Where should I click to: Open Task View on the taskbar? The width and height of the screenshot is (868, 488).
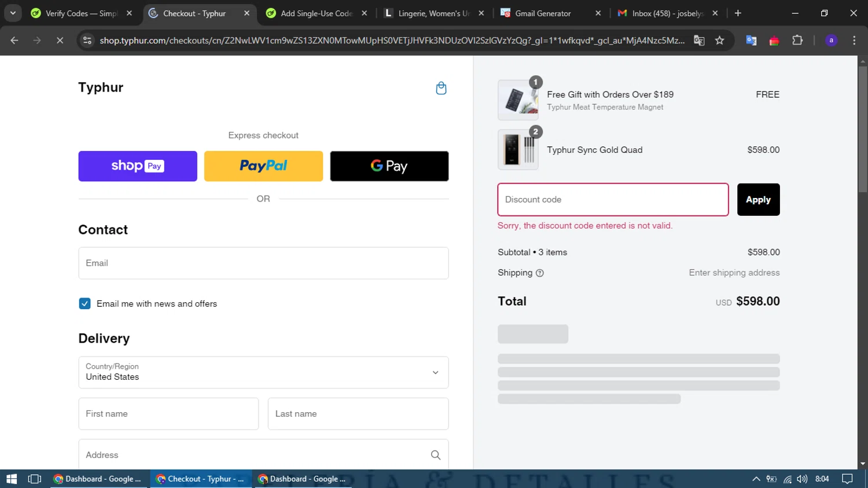click(x=35, y=479)
